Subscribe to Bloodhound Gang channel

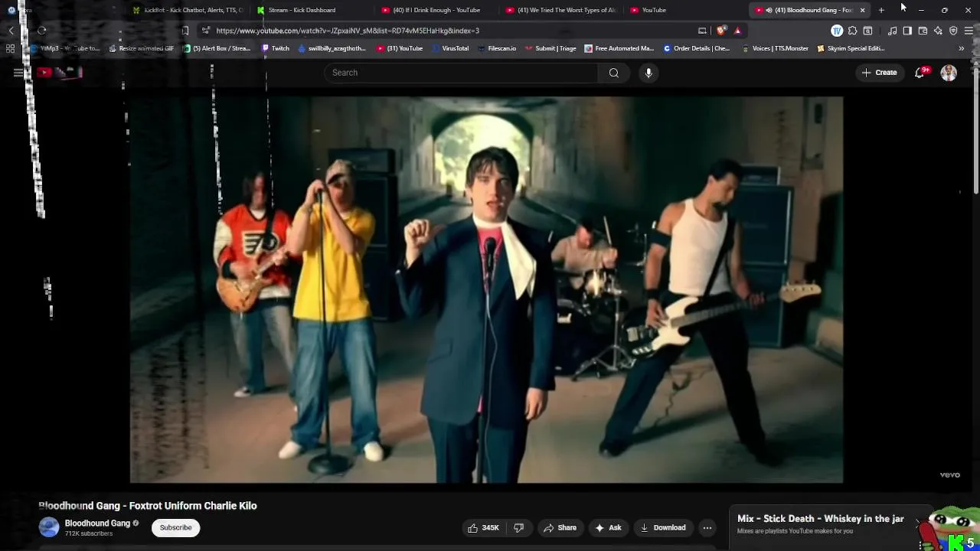[x=175, y=527]
